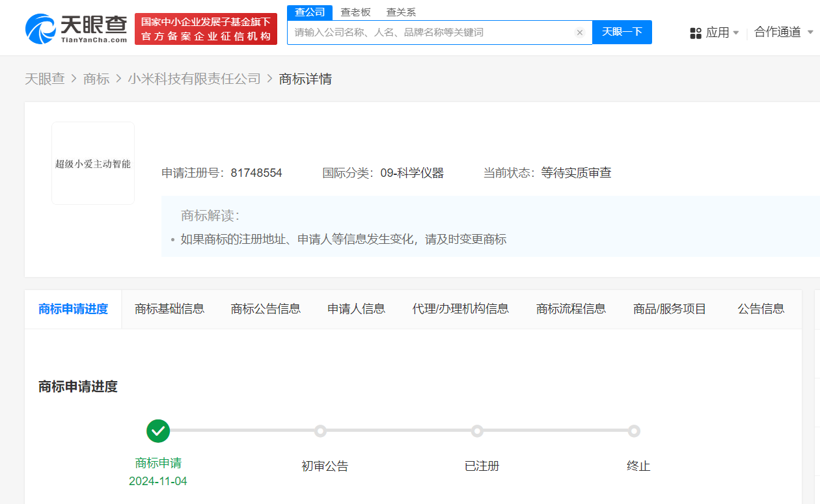Viewport: 820px width, 504px height.
Task: Click the TianYanCha logo
Action: 76,29
